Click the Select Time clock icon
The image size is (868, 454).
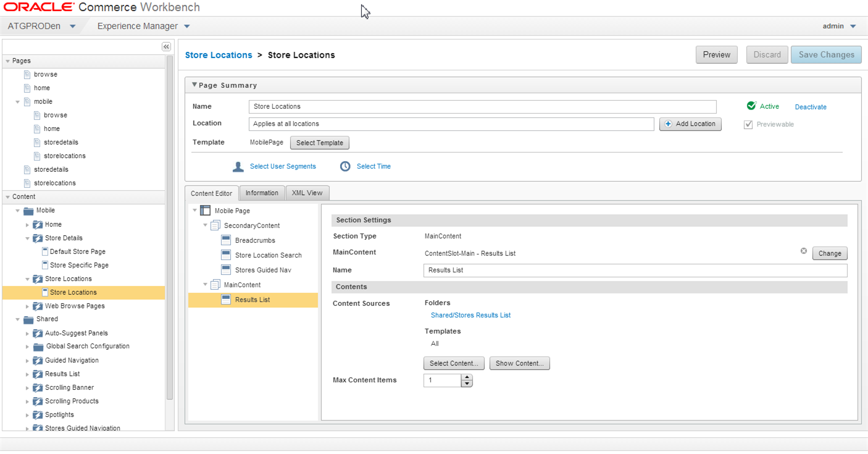(346, 167)
